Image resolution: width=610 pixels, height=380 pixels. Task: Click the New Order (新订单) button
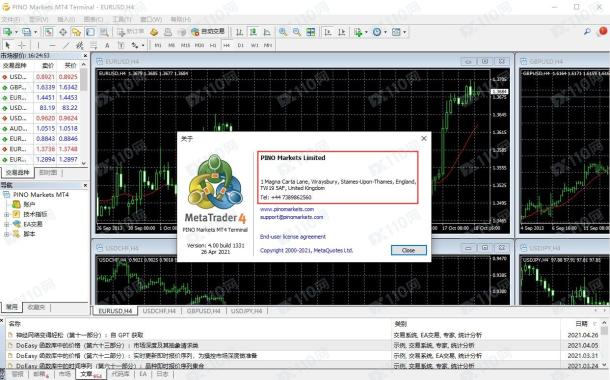tap(130, 32)
